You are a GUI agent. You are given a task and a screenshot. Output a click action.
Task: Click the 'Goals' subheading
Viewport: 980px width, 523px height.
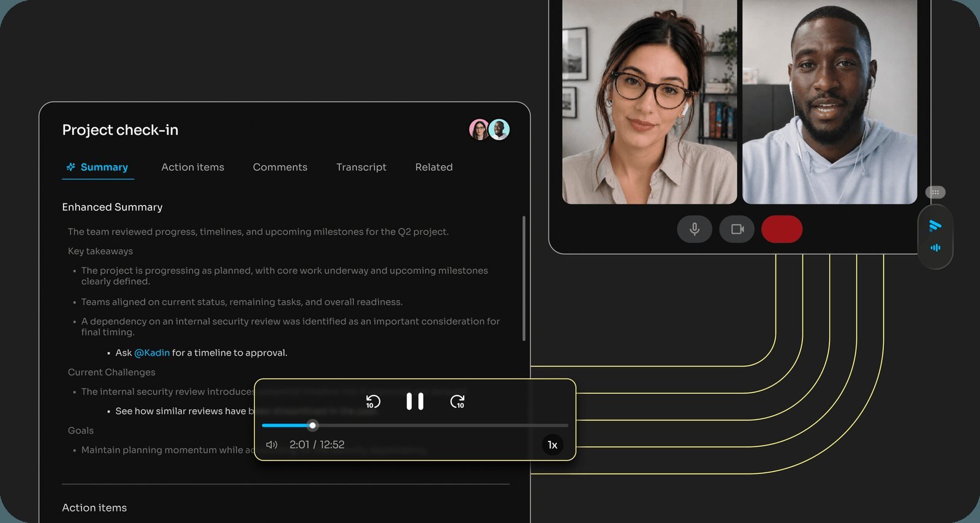[81, 431]
